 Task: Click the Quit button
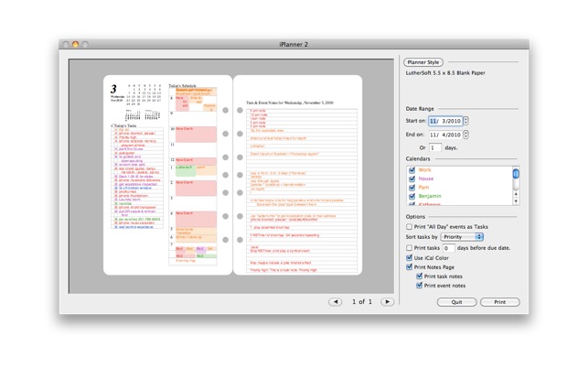(456, 302)
